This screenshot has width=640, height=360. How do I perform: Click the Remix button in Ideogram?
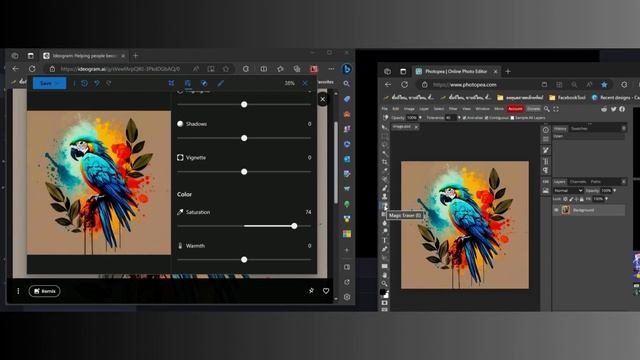click(x=44, y=291)
